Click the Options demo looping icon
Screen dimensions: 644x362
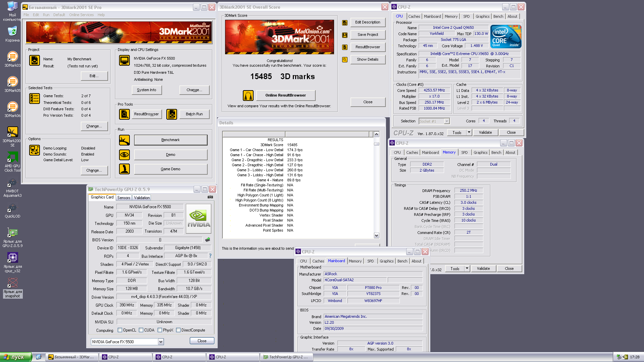[x=35, y=150]
